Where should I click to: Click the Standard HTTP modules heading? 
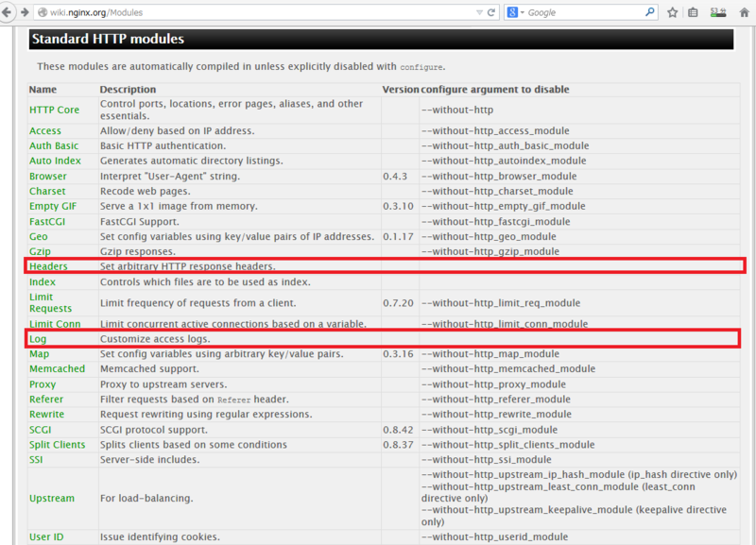coord(108,39)
